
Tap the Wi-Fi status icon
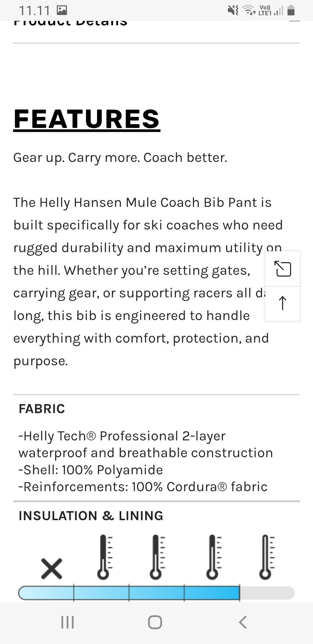250,10
